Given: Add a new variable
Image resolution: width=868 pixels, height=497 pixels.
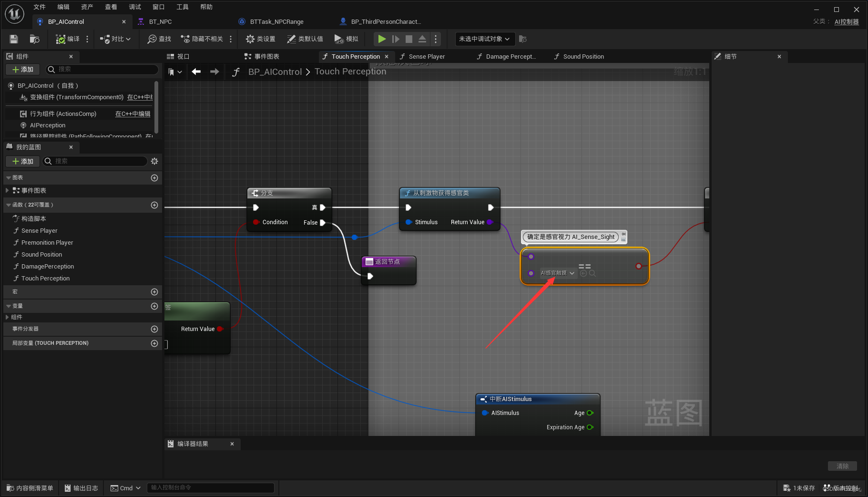Looking at the screenshot, I should coord(154,306).
